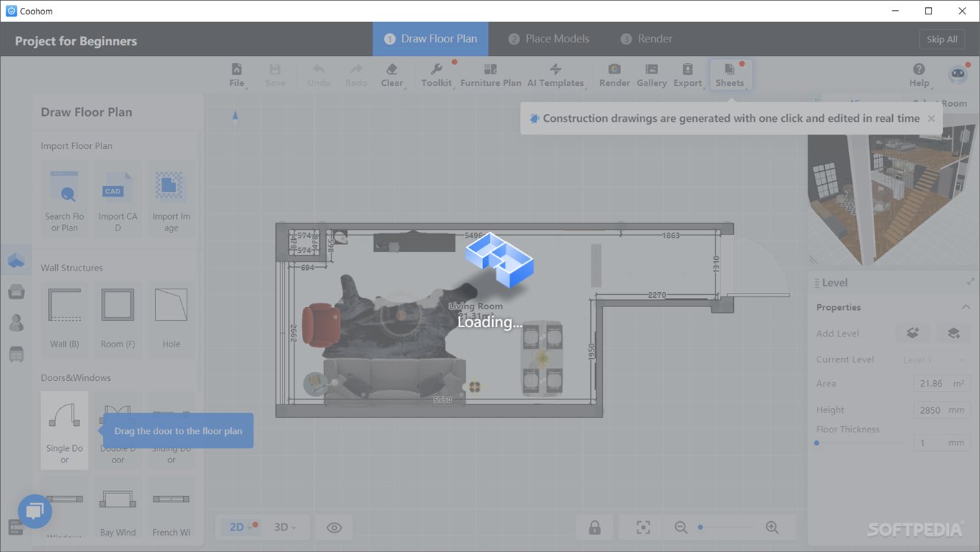Open AI Templates
This screenshot has height=552, width=980.
[555, 74]
